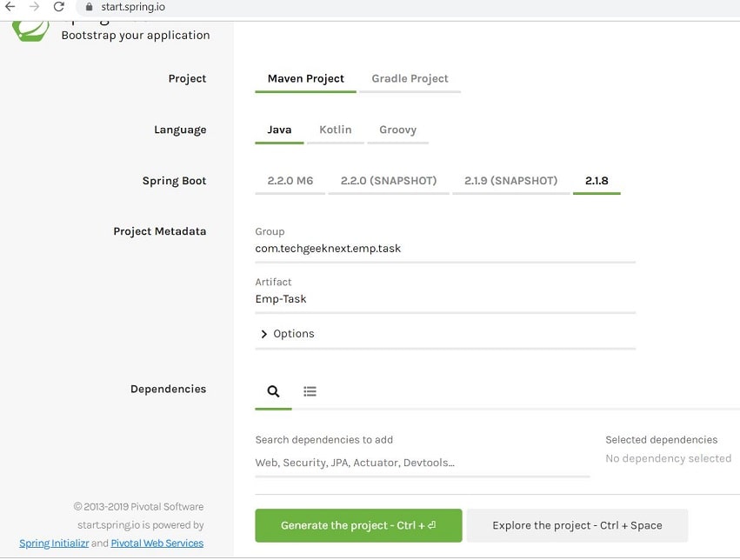Image resolution: width=740 pixels, height=560 pixels.
Task: Click the 'No dependency selected' text
Action: click(x=669, y=458)
